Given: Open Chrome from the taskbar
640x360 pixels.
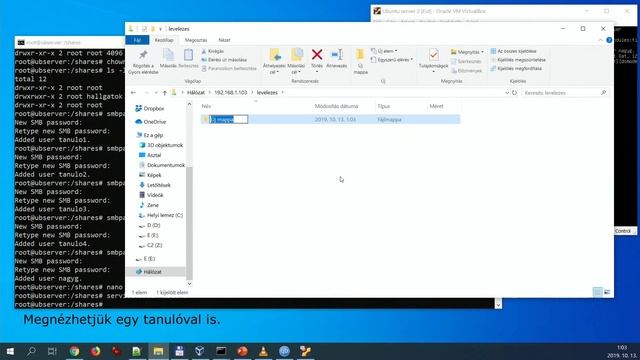Looking at the screenshot, I should click(x=74, y=351).
